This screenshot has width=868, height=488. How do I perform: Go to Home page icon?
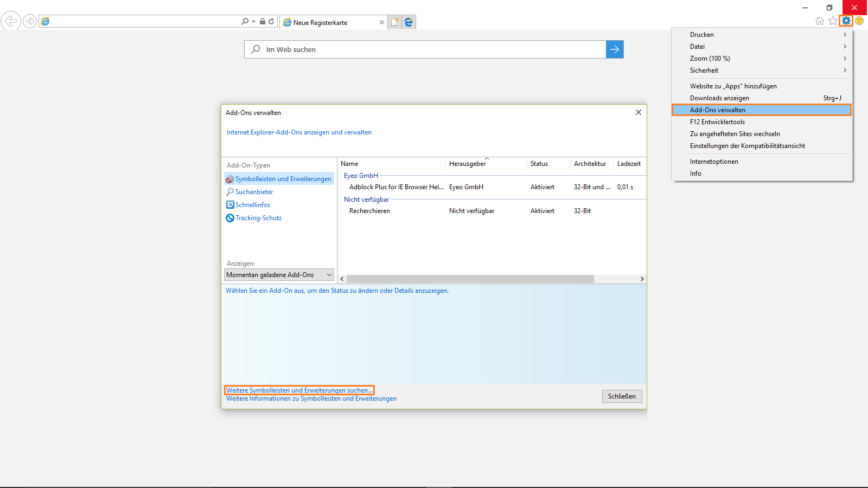click(x=820, y=21)
